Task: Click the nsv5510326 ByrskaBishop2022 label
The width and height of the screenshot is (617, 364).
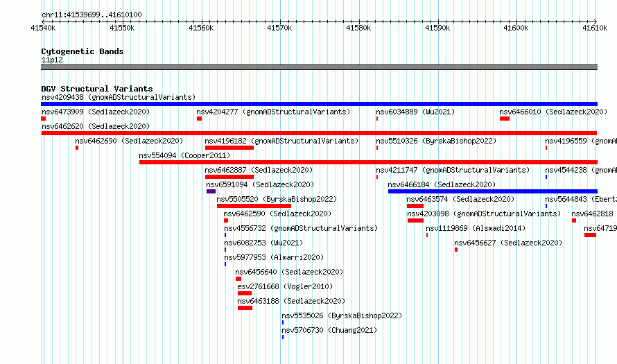Action: pyautogui.click(x=436, y=141)
